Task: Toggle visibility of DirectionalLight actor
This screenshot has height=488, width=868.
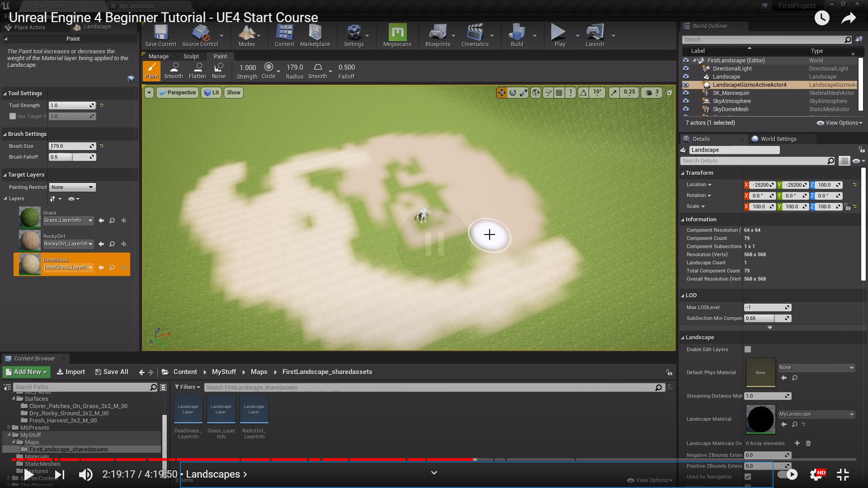Action: [686, 69]
